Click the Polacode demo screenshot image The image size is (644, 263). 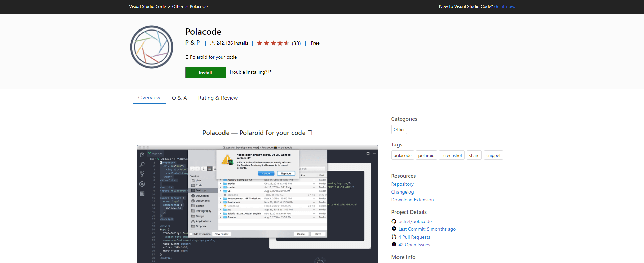point(257,204)
